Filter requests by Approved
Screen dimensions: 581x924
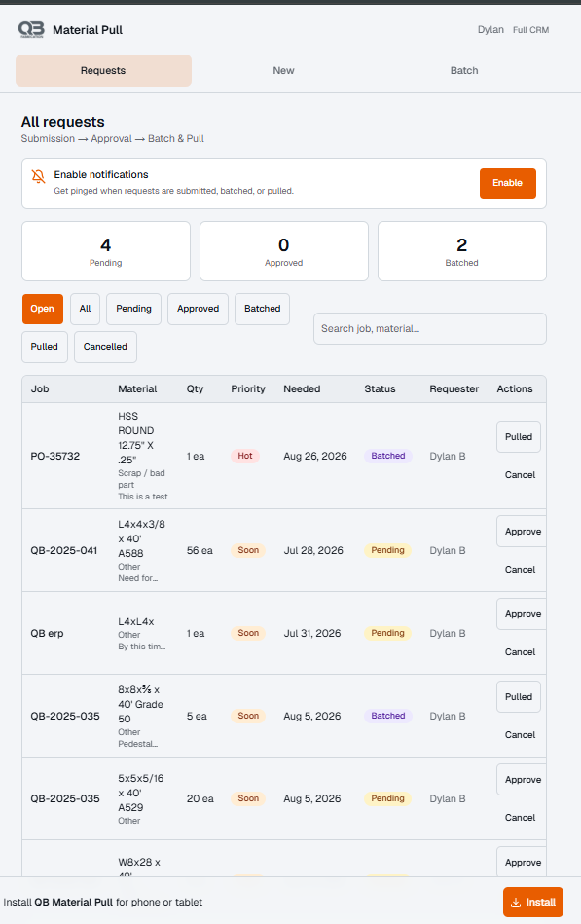point(198,309)
